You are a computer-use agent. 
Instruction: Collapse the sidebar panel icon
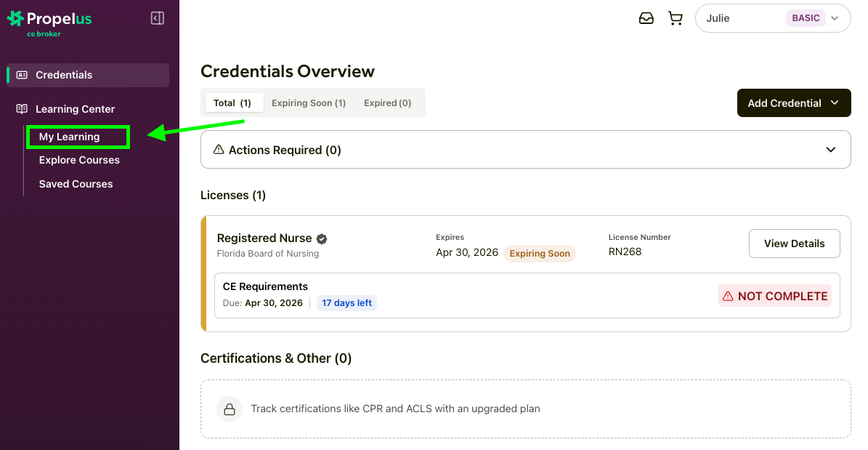[157, 18]
